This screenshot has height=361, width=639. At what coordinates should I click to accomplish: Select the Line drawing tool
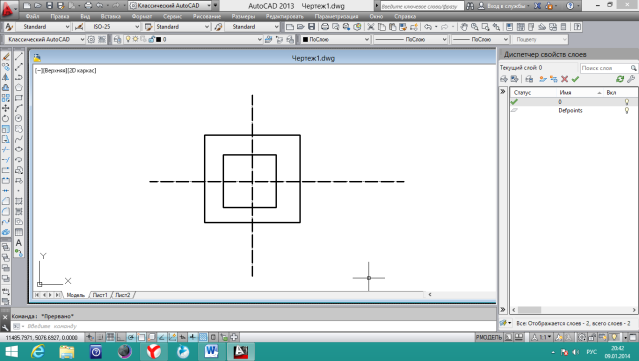[x=19, y=57]
